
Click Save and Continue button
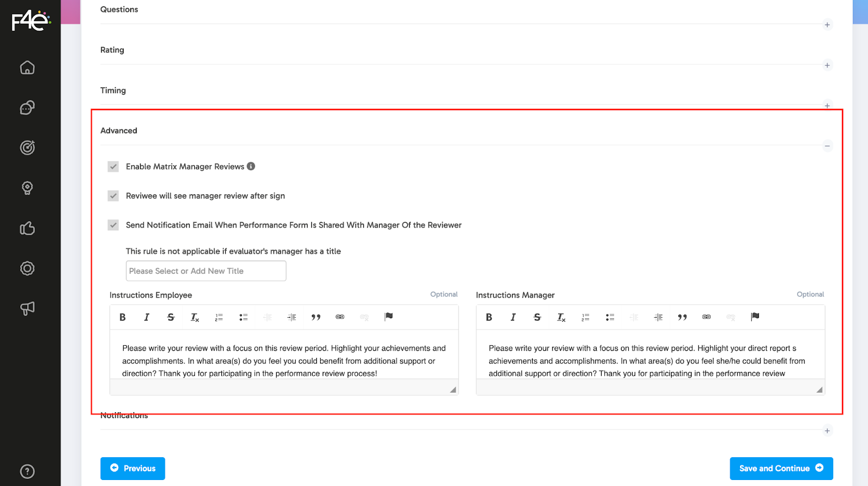coord(781,469)
